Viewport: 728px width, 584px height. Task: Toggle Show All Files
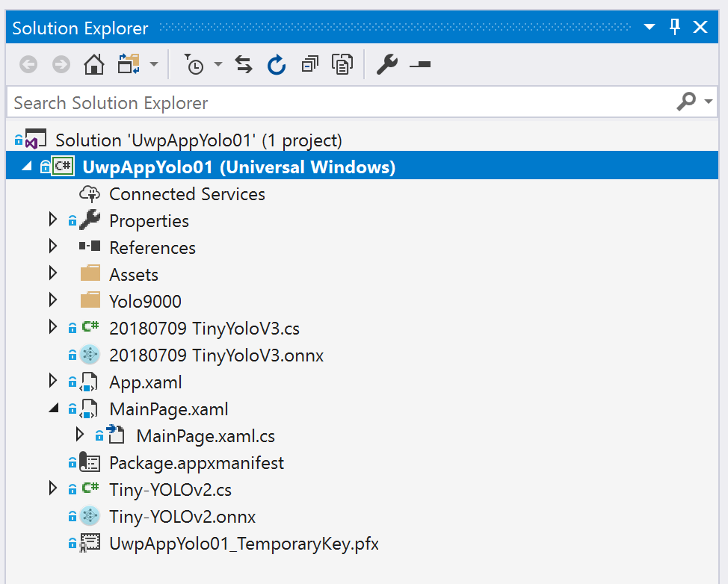pos(342,65)
